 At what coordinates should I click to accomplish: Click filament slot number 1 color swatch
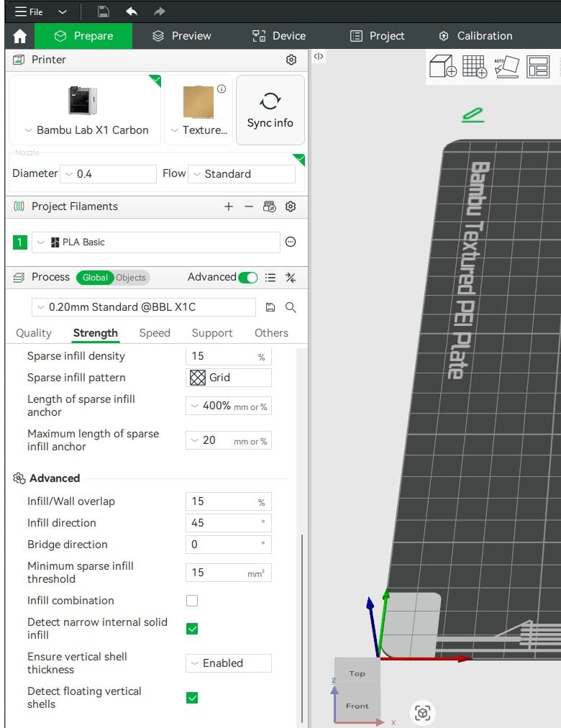19,242
